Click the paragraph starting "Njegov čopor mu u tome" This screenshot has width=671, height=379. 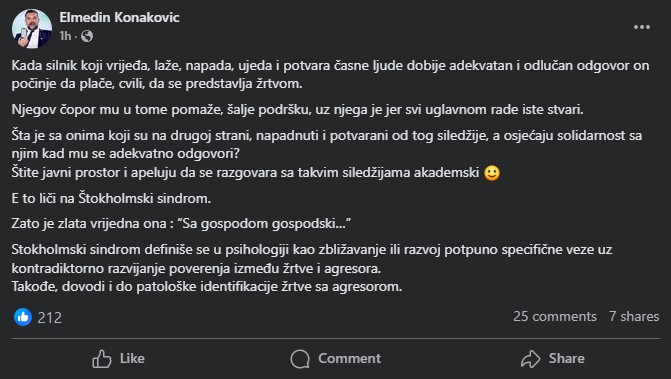297,110
